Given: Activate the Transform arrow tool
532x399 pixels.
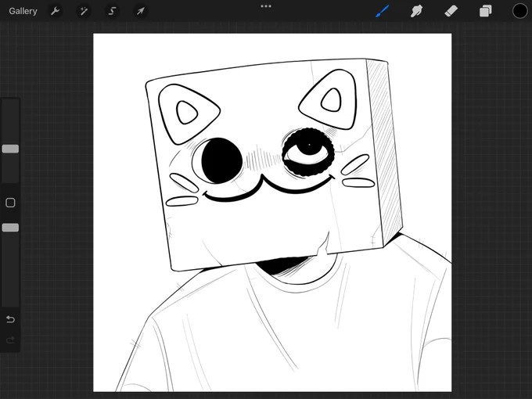Looking at the screenshot, I should coord(140,11).
